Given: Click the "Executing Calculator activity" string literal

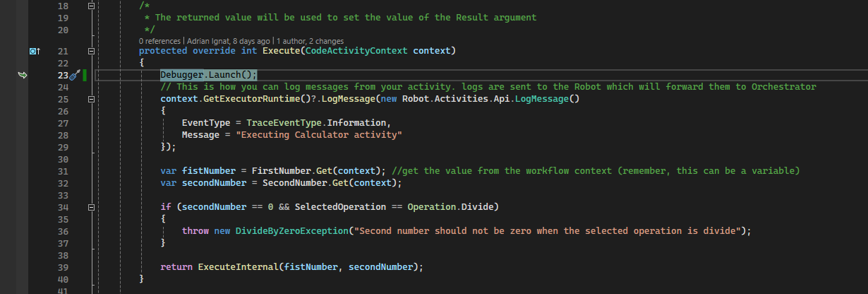Looking at the screenshot, I should tap(321, 135).
